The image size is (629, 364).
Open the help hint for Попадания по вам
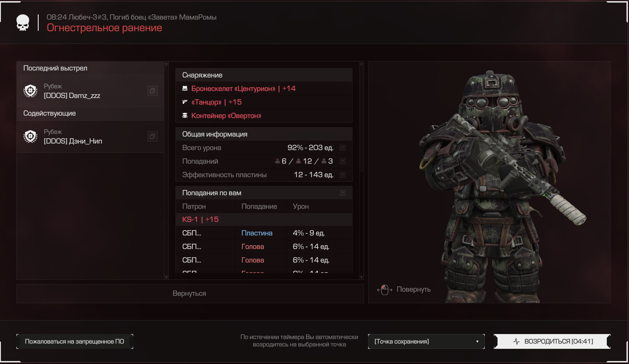[343, 193]
